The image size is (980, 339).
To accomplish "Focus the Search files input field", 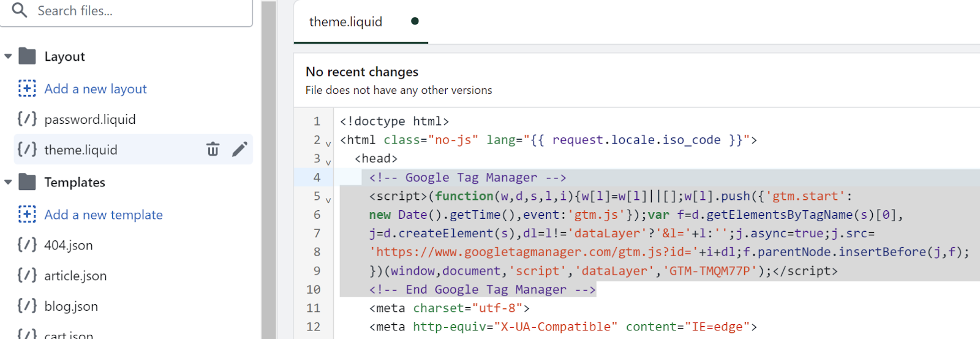I will [x=126, y=11].
